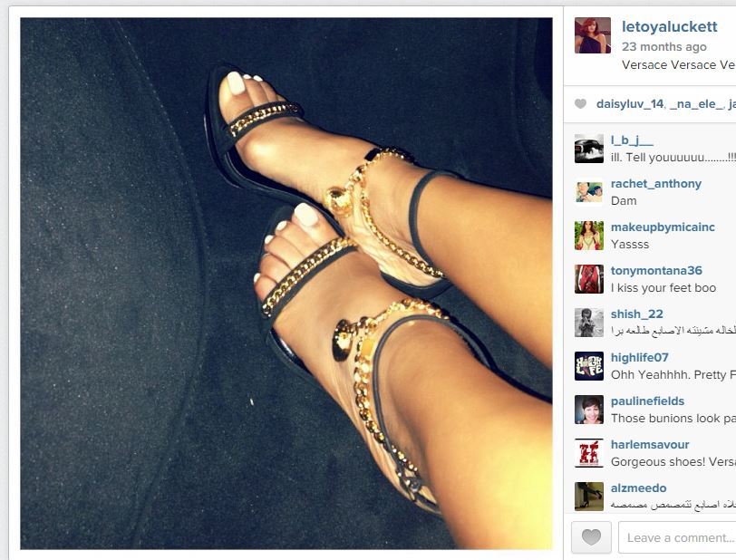736x560 pixels.
Task: Open shish_22 commenter avatar
Action: click(589, 323)
